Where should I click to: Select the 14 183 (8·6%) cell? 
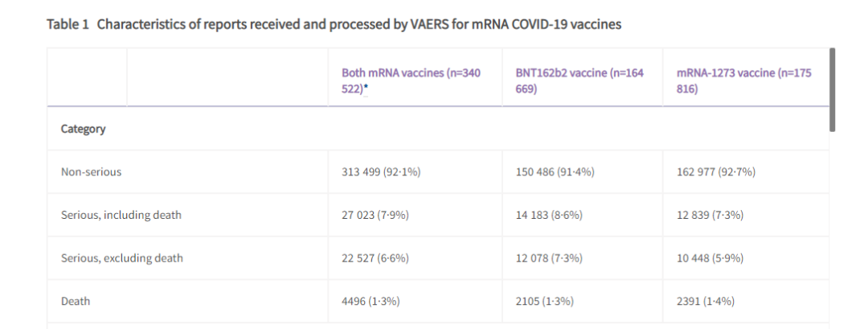pos(549,215)
